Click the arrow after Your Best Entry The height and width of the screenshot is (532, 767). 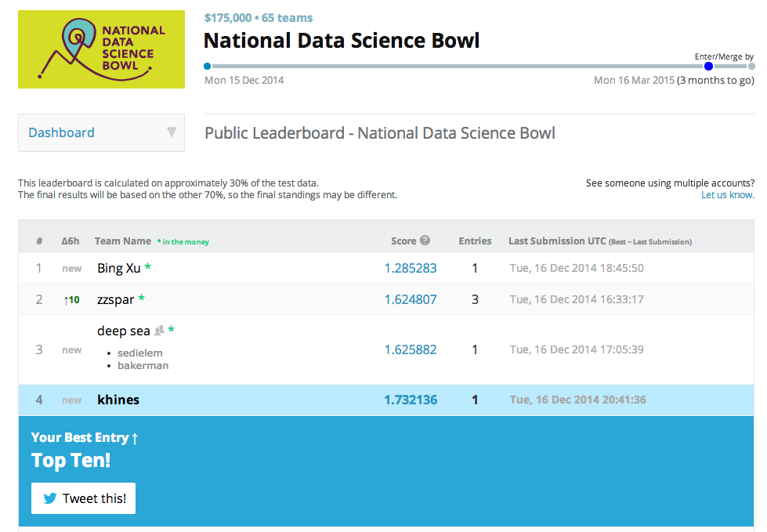coord(135,438)
